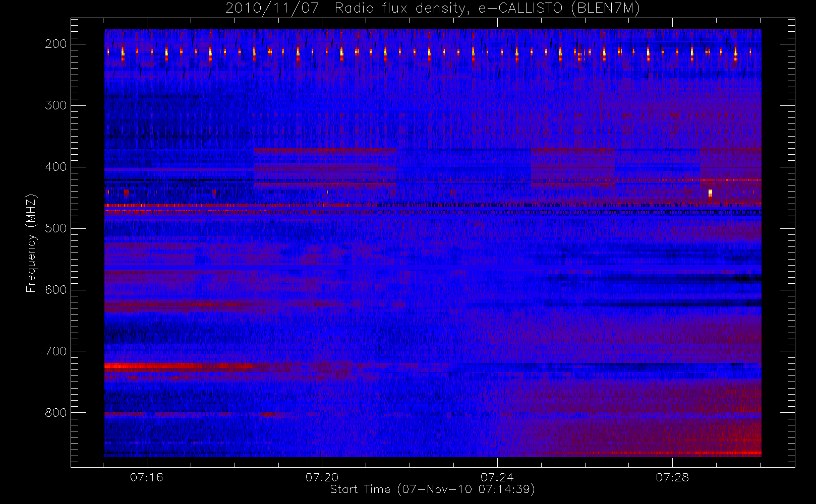This screenshot has width=816, height=504.
Task: Click the plot title "2010/11/07 Radio flux density, e-CALLISTO (BLEN7M)"
Action: click(433, 8)
